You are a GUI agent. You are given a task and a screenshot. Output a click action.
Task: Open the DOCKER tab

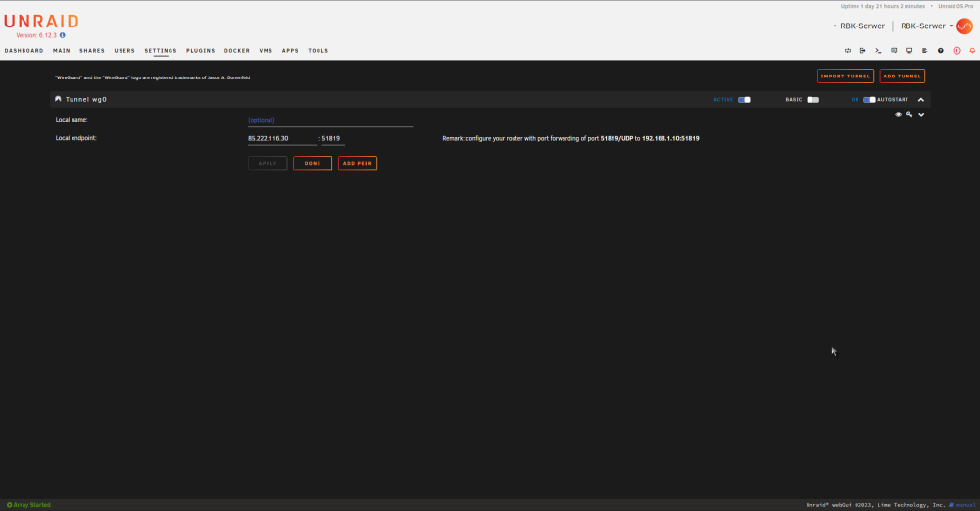[237, 51]
